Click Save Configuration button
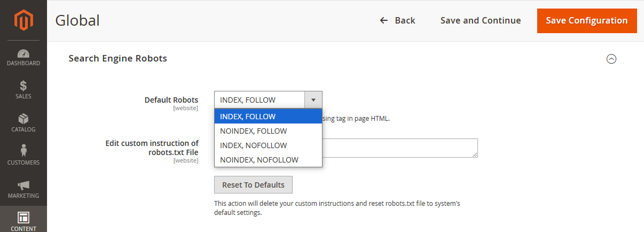 (587, 20)
